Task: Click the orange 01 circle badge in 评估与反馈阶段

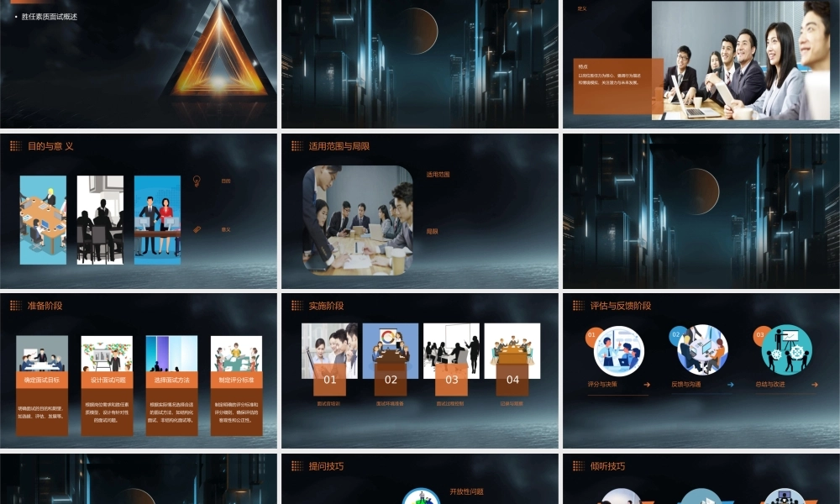Action: (x=592, y=335)
